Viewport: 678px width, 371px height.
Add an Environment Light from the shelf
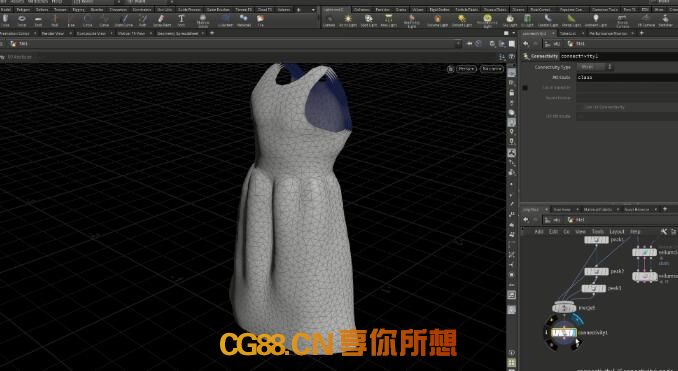pos(487,21)
